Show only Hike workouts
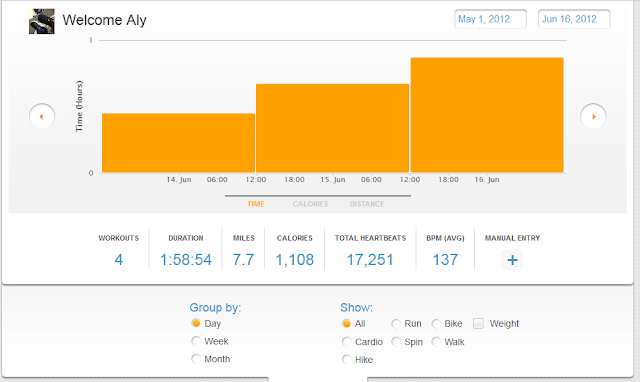 point(347,359)
